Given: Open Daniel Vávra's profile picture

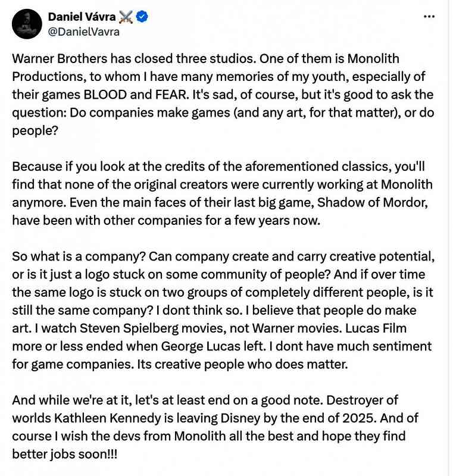Looking at the screenshot, I should 27,24.
